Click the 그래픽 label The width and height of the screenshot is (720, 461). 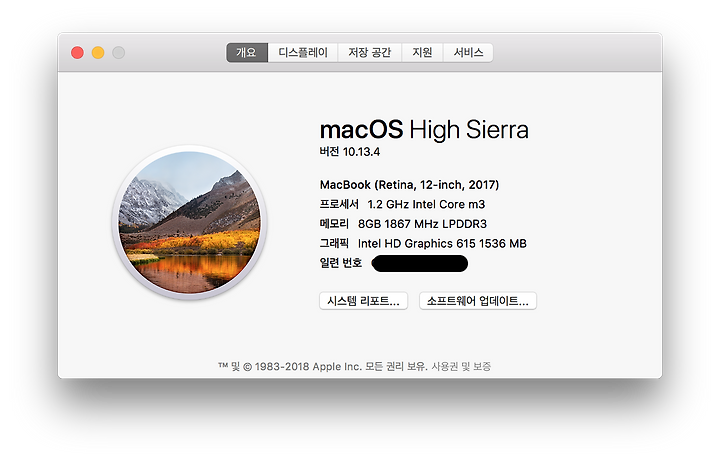334,243
